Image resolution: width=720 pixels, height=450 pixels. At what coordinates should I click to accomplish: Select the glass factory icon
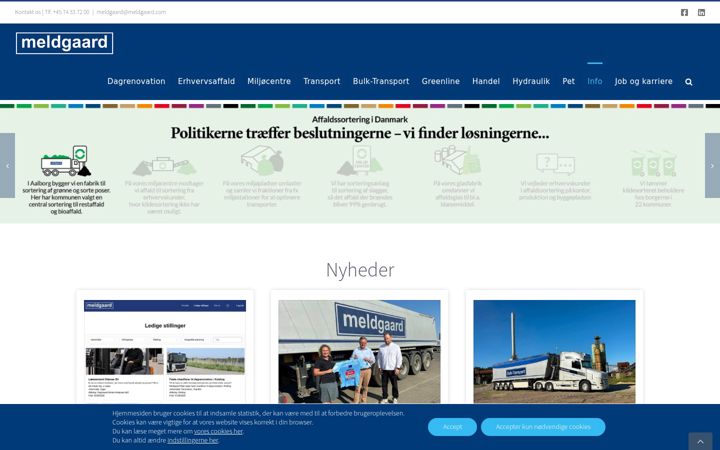(x=457, y=160)
